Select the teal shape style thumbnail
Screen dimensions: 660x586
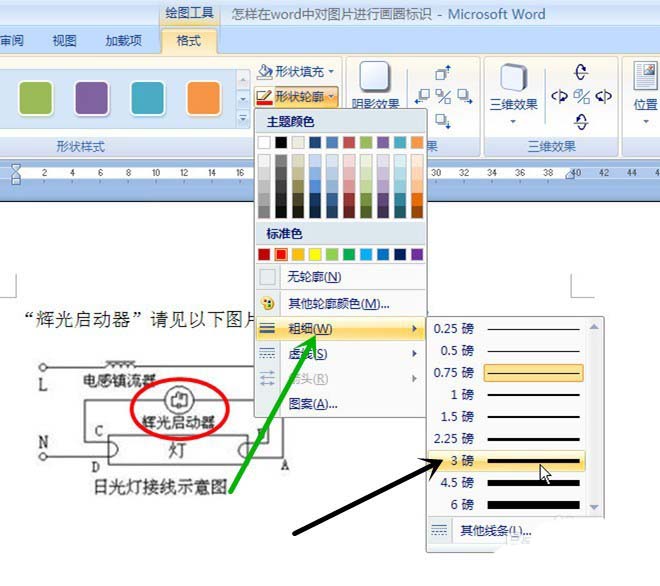(147, 98)
